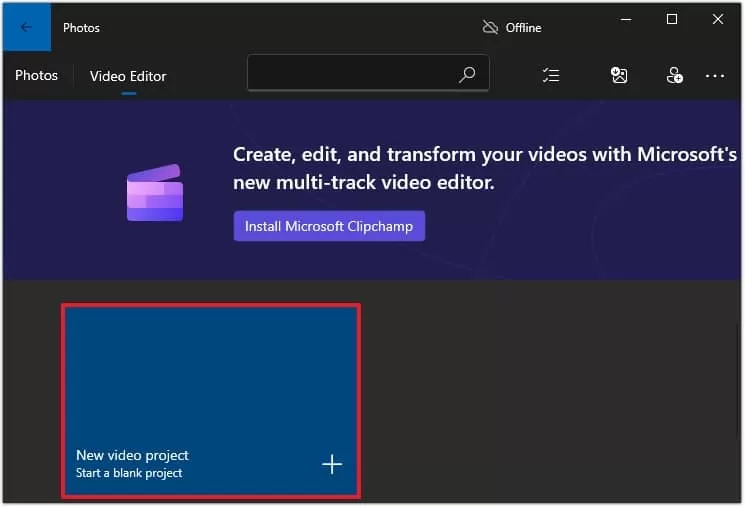Select the Video Editor tab
The image size is (745, 507).
[128, 76]
